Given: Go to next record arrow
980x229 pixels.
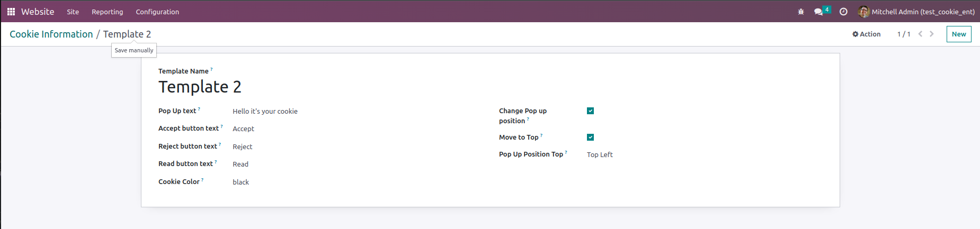Looking at the screenshot, I should [932, 34].
